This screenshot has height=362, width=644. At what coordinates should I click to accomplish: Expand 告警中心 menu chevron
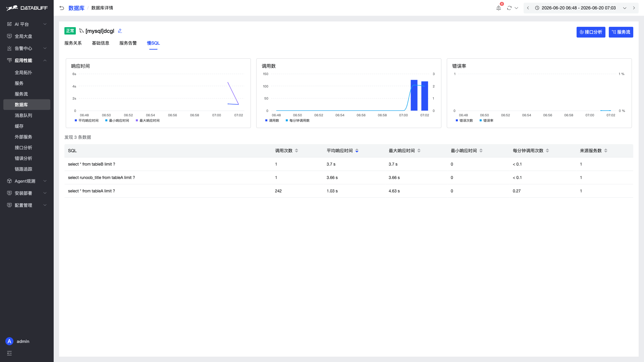pos(45,48)
